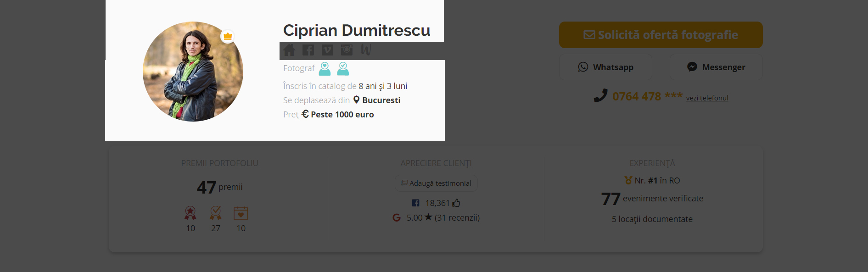This screenshot has height=272, width=868.
Task: Click the checkmark ribbon award icon
Action: pos(216,213)
